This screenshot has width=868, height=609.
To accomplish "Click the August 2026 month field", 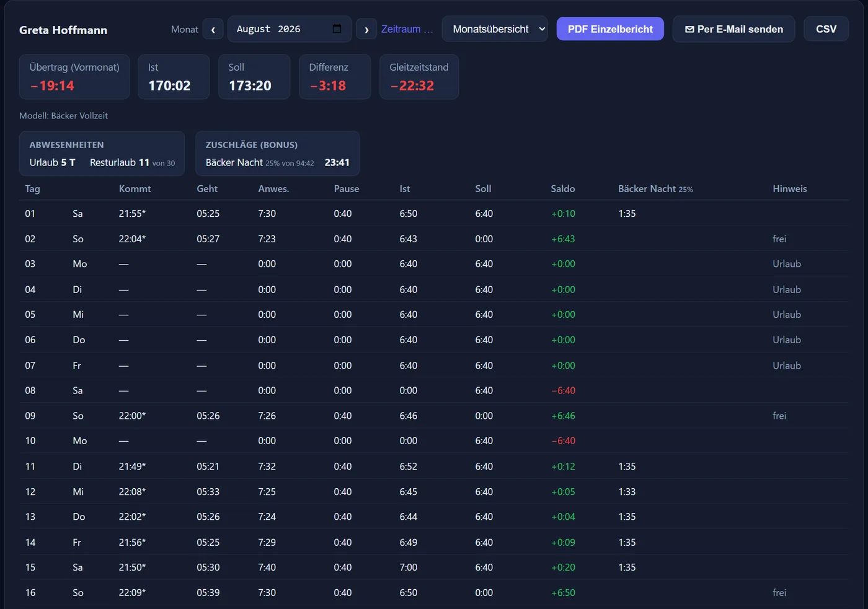I will pos(290,29).
